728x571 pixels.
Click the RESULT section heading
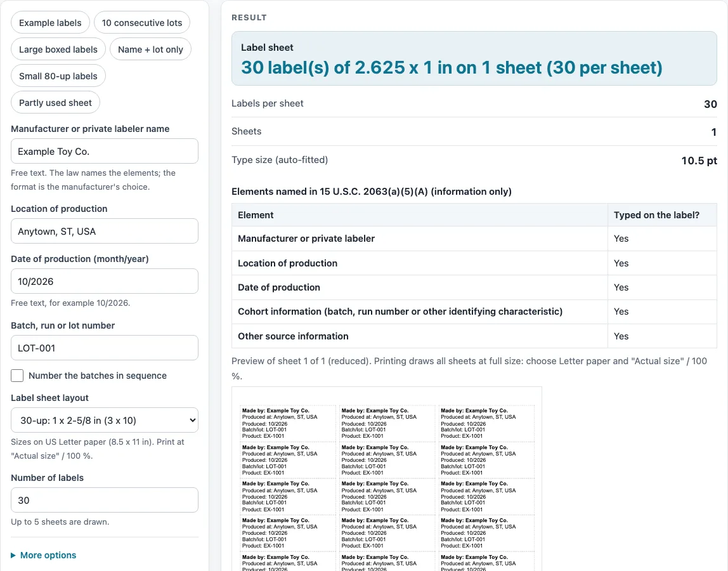point(249,18)
